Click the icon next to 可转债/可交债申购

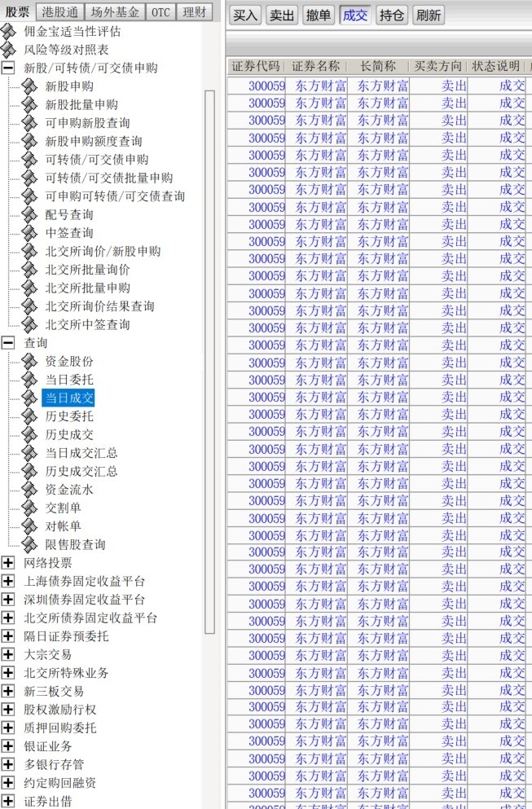coord(29,160)
